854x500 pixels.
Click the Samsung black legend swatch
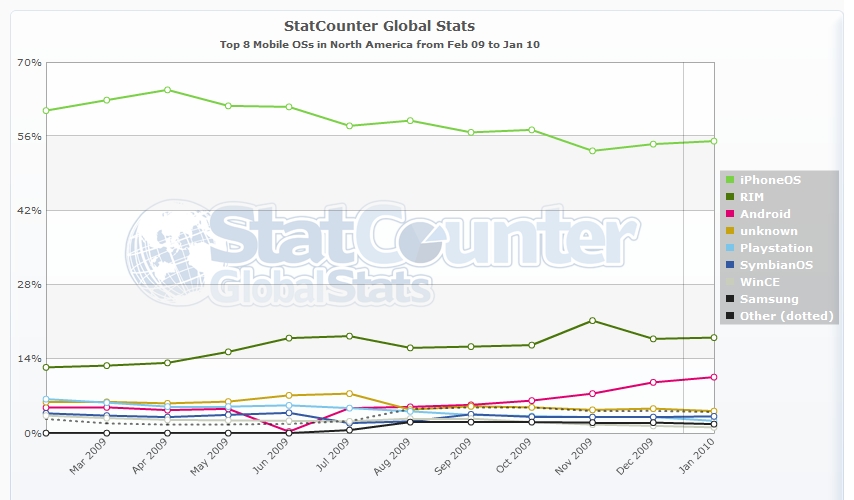coord(730,298)
